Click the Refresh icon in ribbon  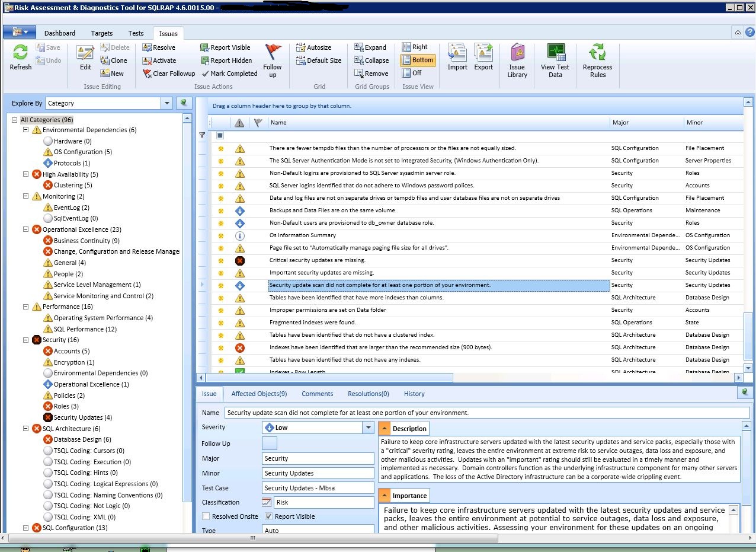tap(20, 53)
